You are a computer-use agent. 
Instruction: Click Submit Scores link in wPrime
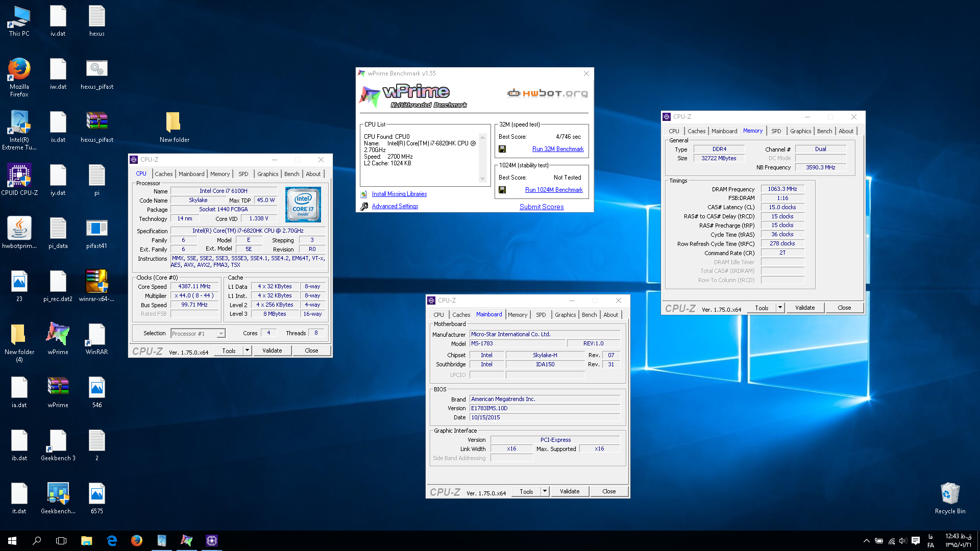[x=542, y=207]
